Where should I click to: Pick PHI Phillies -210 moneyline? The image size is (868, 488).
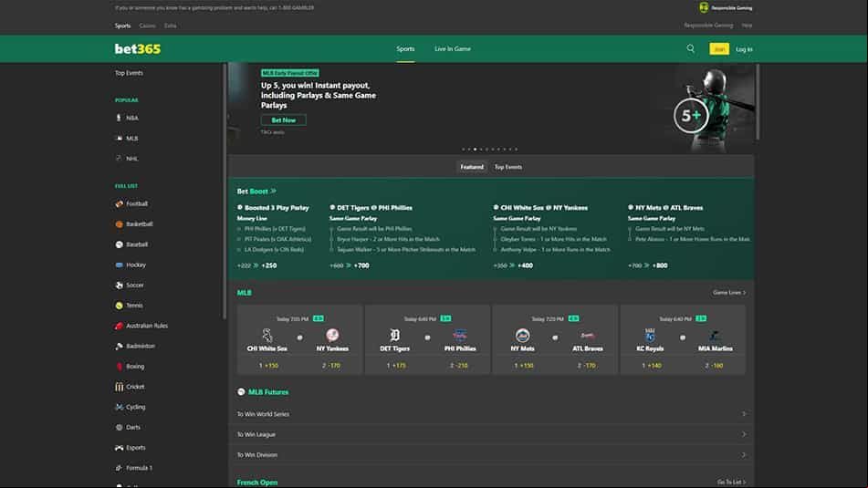pos(459,366)
